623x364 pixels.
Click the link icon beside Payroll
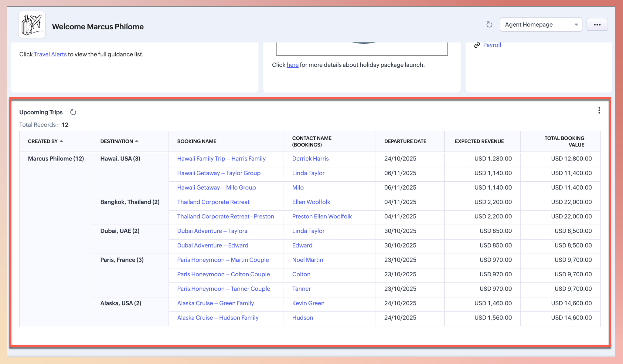click(x=477, y=45)
